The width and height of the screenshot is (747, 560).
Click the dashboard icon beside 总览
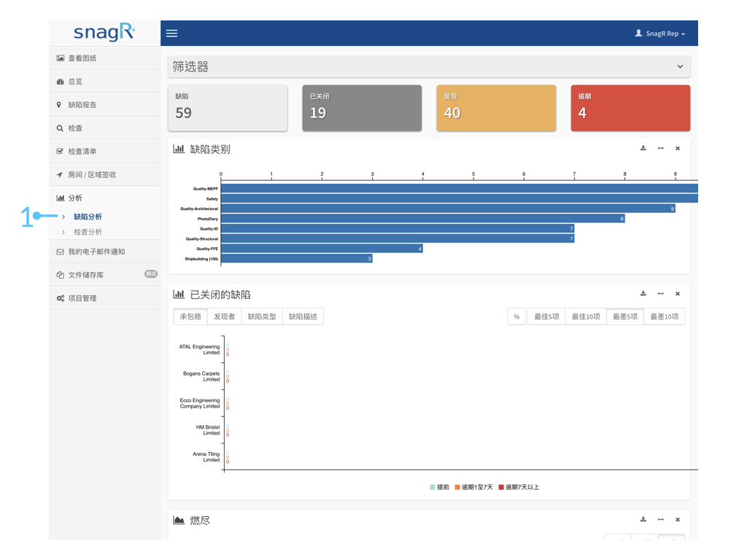(60, 82)
